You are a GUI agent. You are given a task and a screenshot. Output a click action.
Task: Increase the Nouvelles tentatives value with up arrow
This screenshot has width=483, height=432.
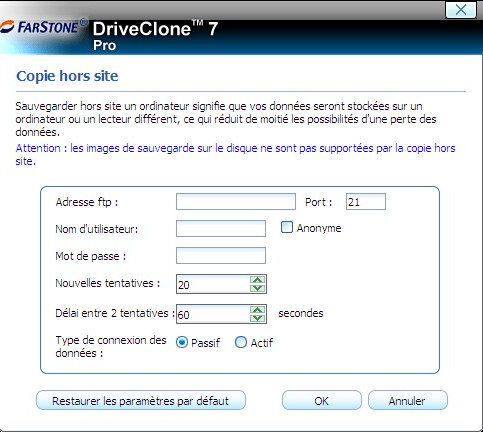coord(257,280)
